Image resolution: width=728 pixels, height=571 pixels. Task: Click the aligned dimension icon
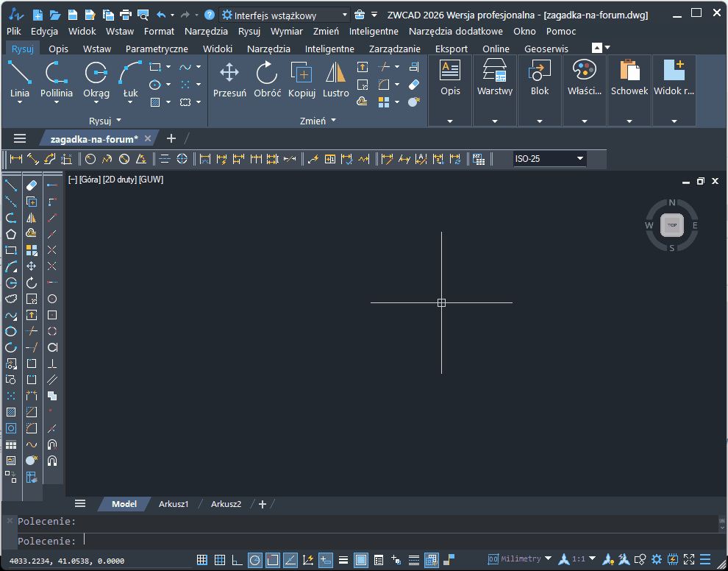32,160
